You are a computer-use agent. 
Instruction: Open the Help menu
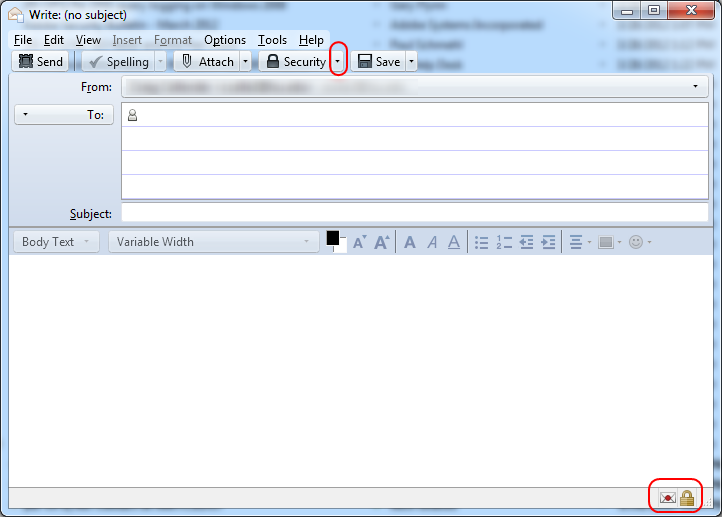click(x=311, y=40)
